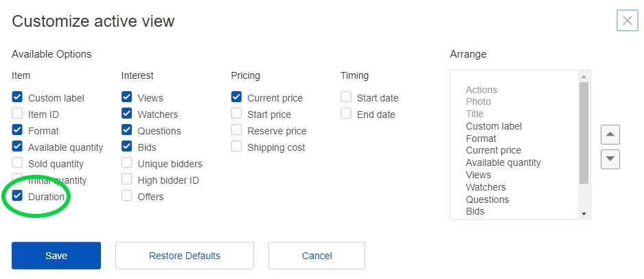This screenshot has width=644, height=279.
Task: Enable the Sold quantity option
Action: [18, 164]
